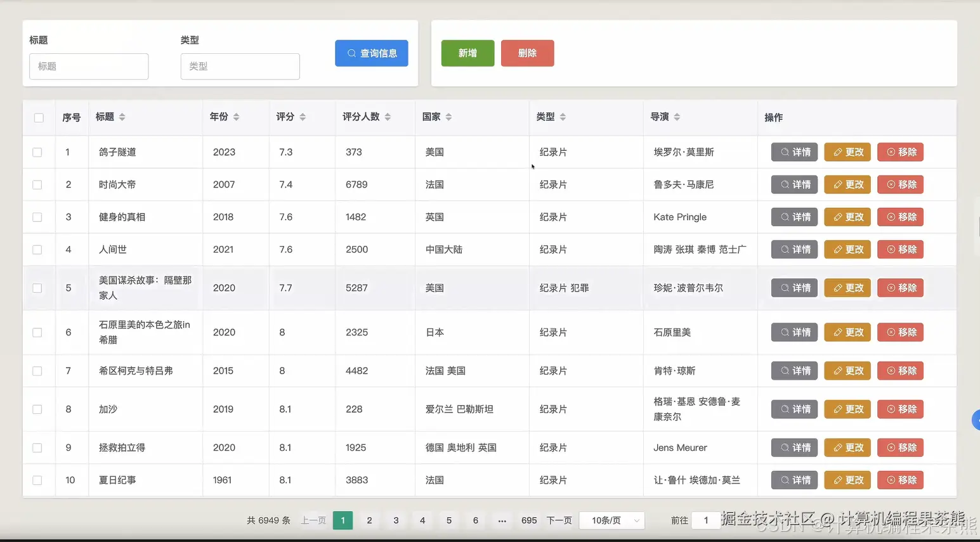Image resolution: width=980 pixels, height=542 pixels.
Task: View 详情 for 人间世
Action: (794, 249)
